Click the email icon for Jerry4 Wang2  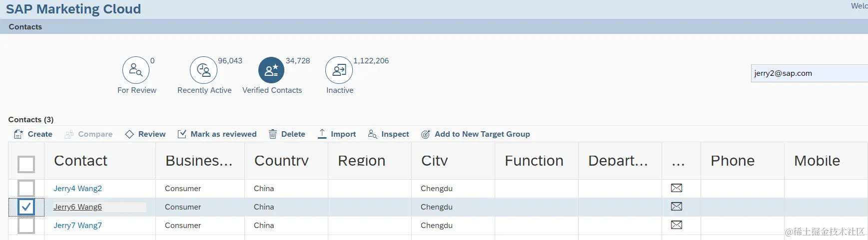(677, 188)
